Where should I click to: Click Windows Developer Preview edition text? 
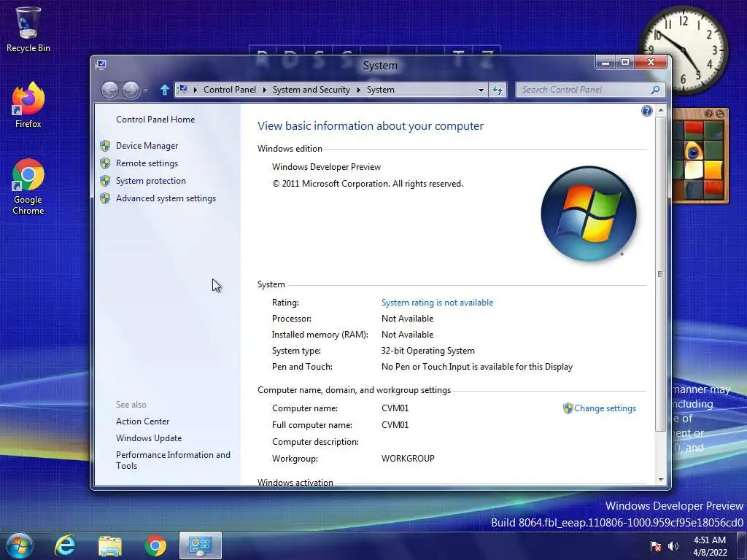pyautogui.click(x=326, y=167)
